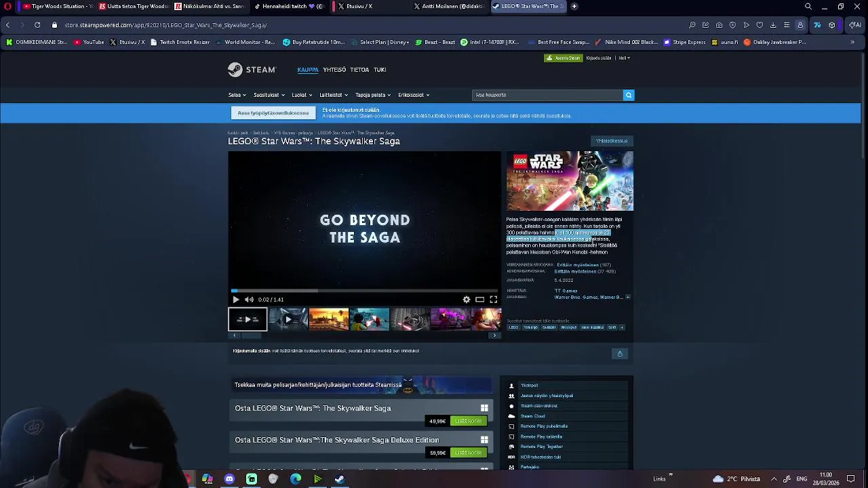Open trailer settings gear

click(x=467, y=300)
